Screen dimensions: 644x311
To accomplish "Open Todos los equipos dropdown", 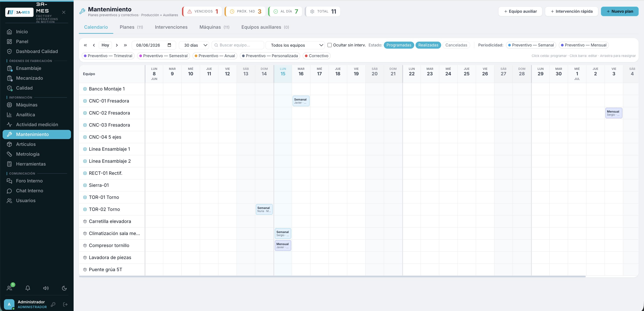I will pos(295,45).
